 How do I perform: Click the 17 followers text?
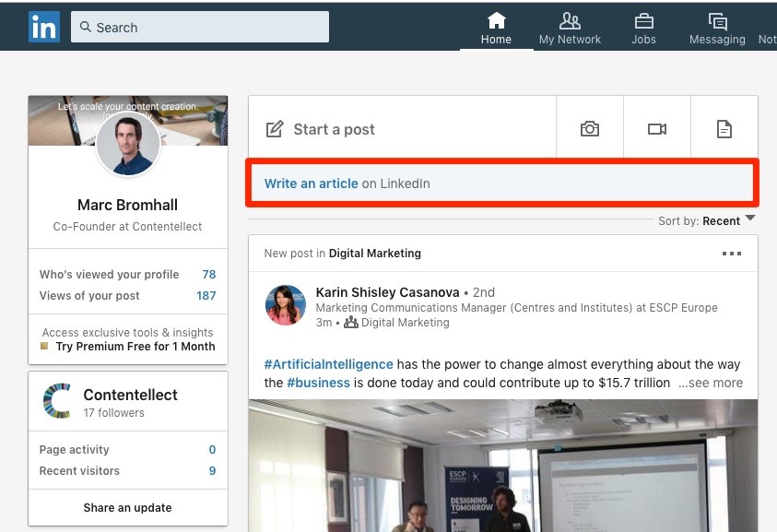coord(114,412)
